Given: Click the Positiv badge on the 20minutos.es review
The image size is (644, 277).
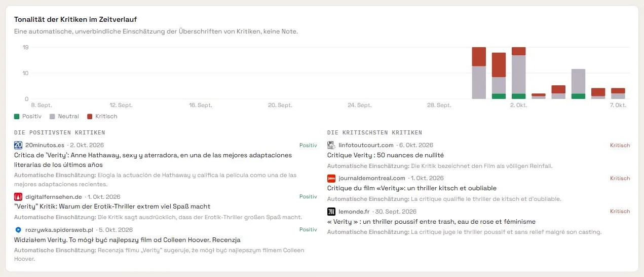Looking at the screenshot, I should (308, 145).
